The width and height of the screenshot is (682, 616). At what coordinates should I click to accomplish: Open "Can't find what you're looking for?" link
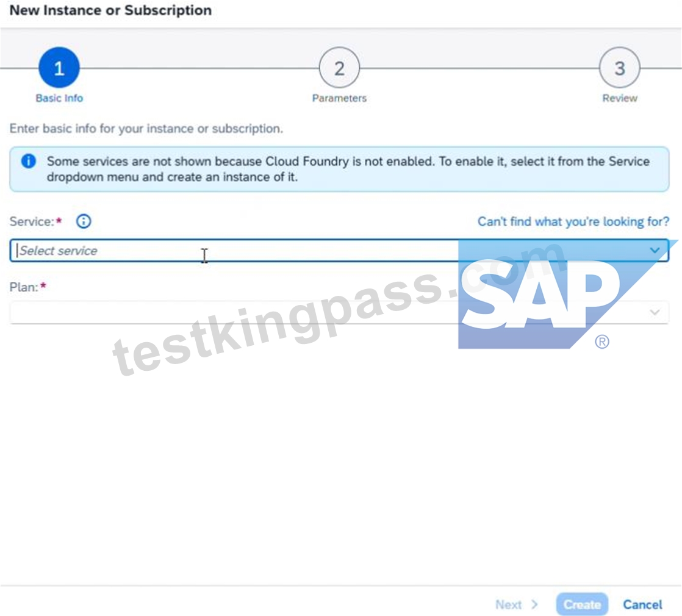click(x=573, y=222)
